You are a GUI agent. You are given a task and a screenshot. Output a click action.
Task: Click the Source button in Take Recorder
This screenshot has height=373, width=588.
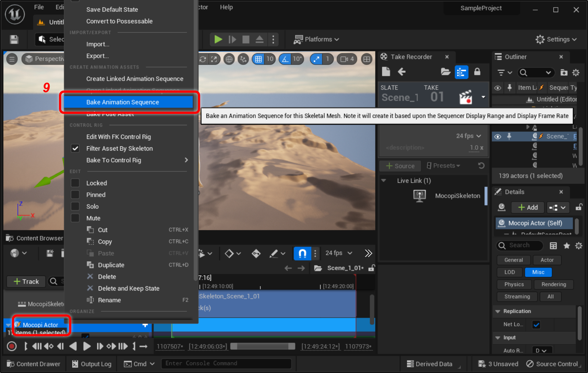(400, 166)
